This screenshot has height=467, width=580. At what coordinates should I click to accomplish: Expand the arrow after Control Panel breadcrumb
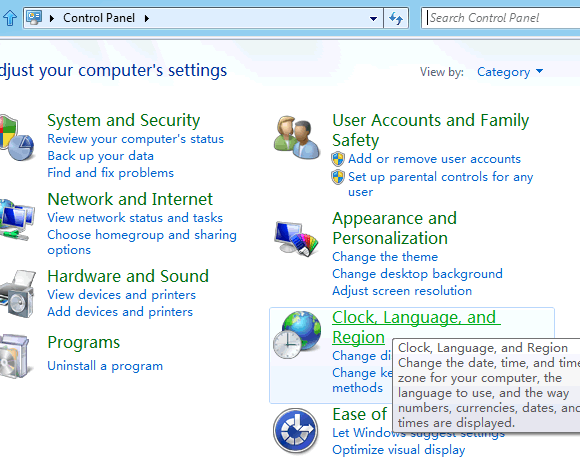[x=147, y=18]
